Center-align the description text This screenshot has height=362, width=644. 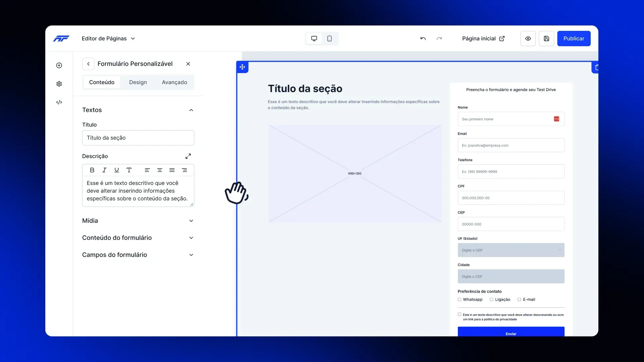point(160,170)
